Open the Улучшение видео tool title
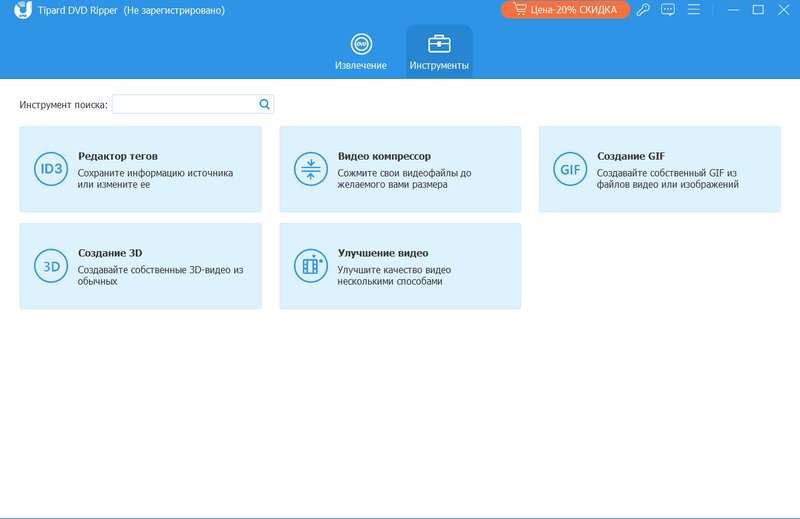The width and height of the screenshot is (800, 519). (x=383, y=253)
